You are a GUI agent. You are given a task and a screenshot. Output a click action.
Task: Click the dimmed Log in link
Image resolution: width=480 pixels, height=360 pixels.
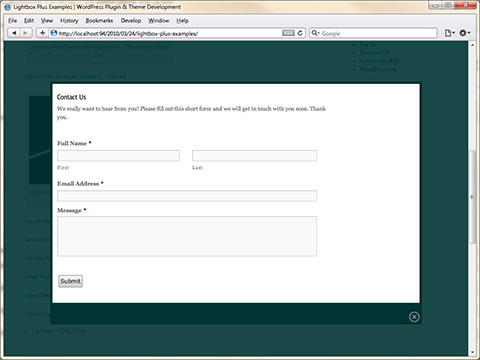367,44
